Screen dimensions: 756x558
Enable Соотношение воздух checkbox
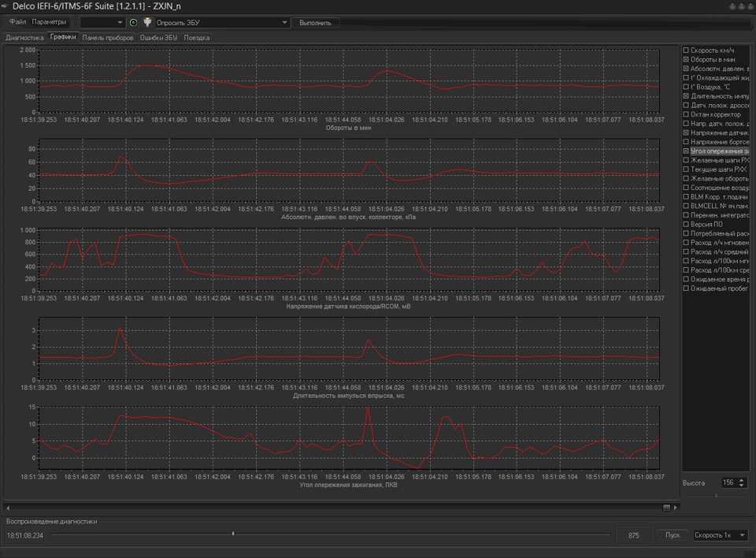[x=686, y=188]
